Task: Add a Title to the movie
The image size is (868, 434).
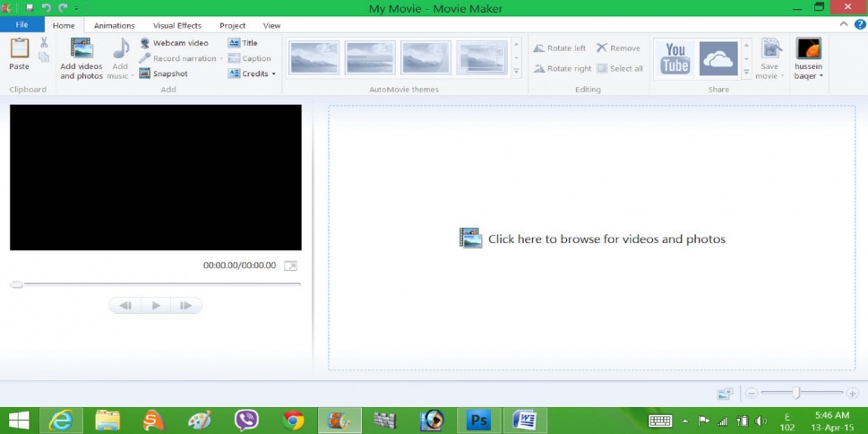Action: 243,43
